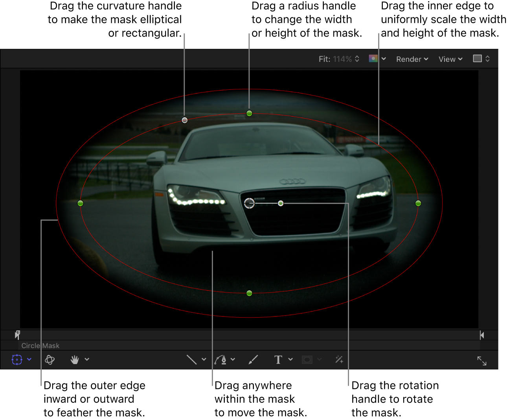Select the Paint Stroke tool
Image resolution: width=507 pixels, height=420 pixels.
click(252, 359)
